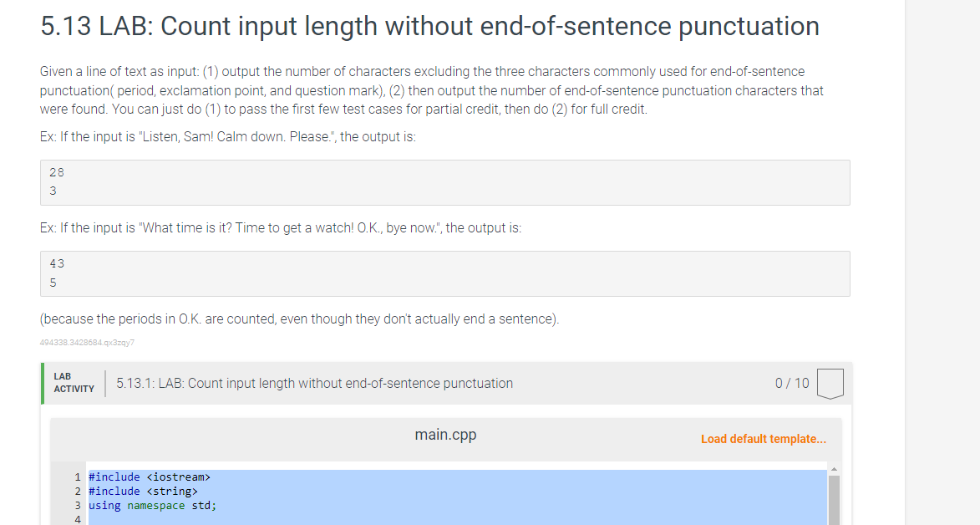Image resolution: width=980 pixels, height=525 pixels.
Task: Click line number 4 in the code editor
Action: tap(77, 518)
